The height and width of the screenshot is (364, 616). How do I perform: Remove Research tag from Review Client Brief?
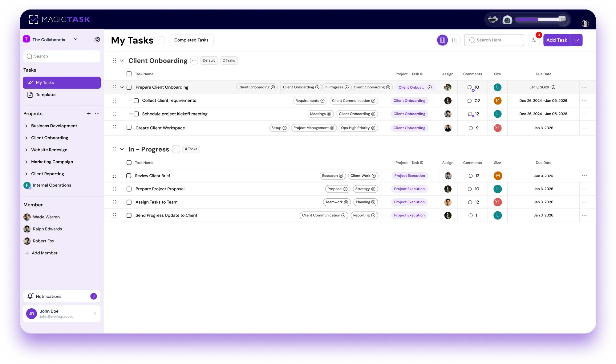tap(341, 176)
